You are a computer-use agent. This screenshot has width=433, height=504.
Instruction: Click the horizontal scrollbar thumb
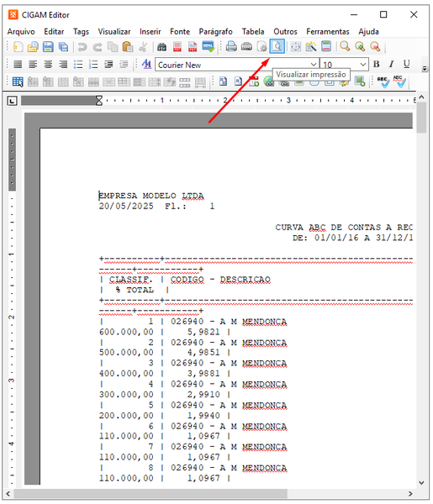(x=150, y=493)
